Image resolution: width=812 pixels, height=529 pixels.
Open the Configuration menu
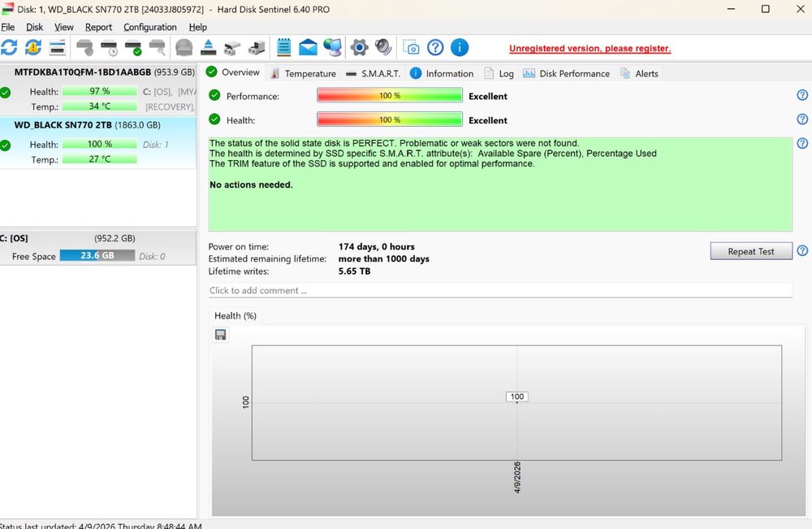click(x=150, y=27)
